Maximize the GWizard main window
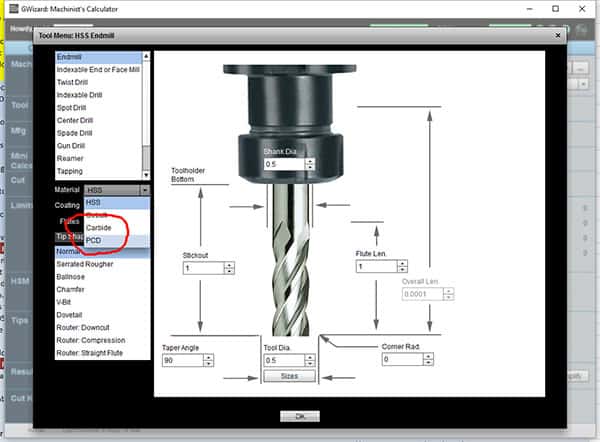 555,8
